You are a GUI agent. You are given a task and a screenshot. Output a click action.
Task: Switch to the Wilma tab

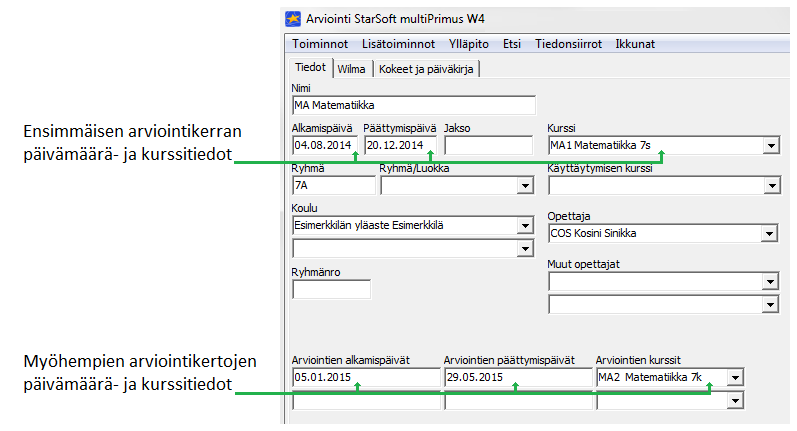pos(351,69)
